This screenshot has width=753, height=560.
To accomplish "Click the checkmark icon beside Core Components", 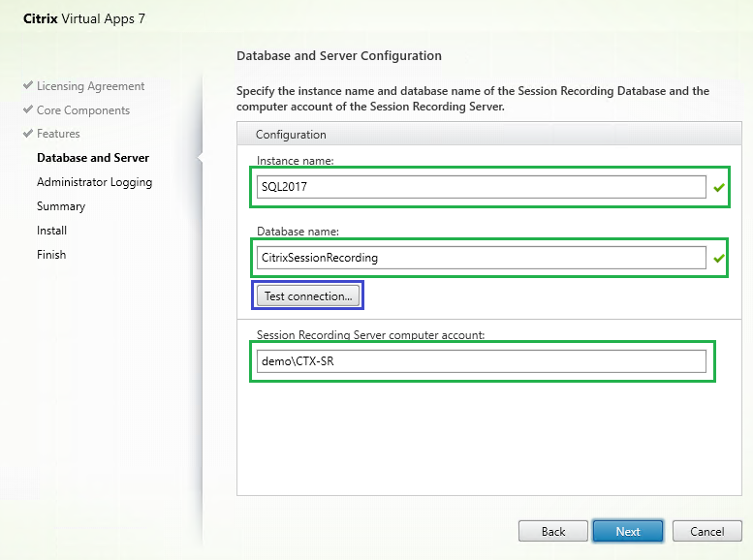I will (28, 110).
